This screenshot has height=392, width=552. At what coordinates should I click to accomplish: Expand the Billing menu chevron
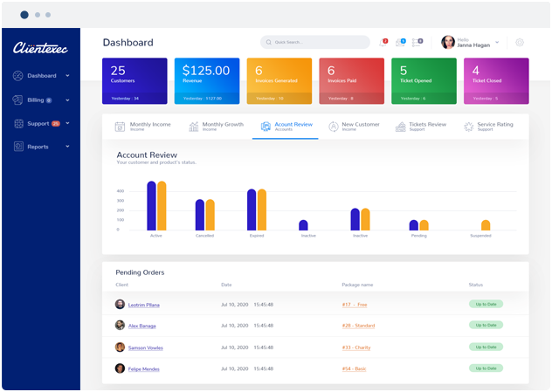[67, 100]
